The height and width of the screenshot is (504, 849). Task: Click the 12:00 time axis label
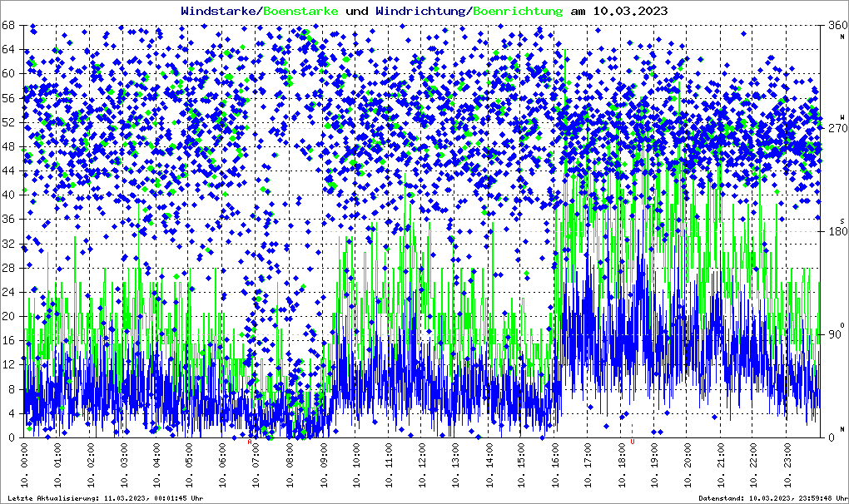[422, 465]
